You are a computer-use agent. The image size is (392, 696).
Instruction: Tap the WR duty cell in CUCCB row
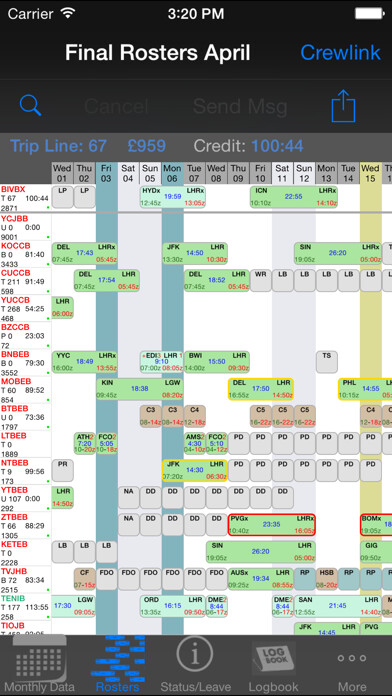coord(261,280)
